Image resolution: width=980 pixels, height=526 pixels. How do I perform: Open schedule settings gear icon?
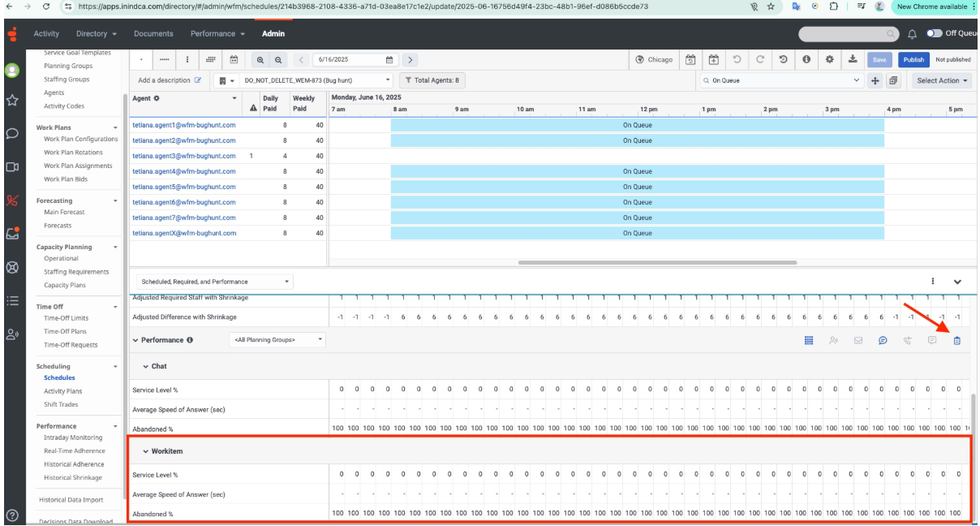click(x=829, y=60)
